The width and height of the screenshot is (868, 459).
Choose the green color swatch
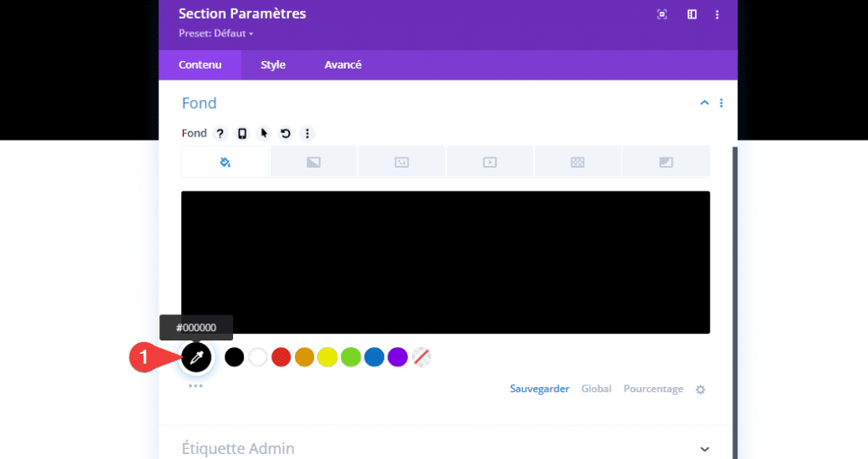[x=351, y=357]
